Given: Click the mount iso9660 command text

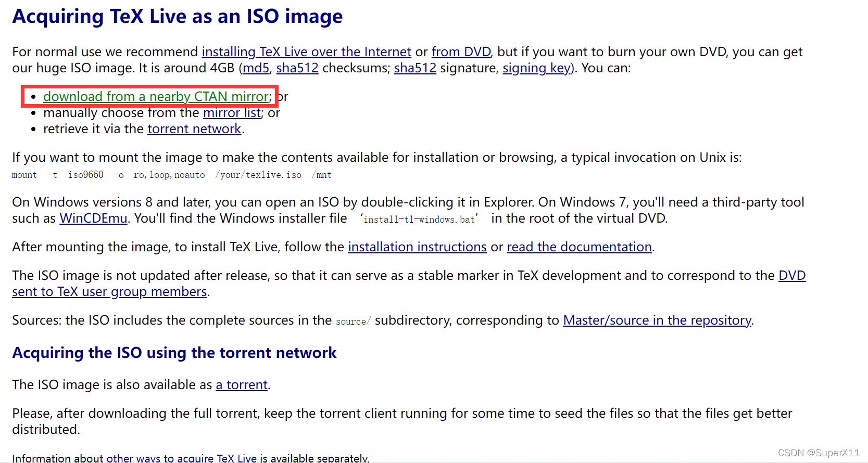Looking at the screenshot, I should (172, 175).
